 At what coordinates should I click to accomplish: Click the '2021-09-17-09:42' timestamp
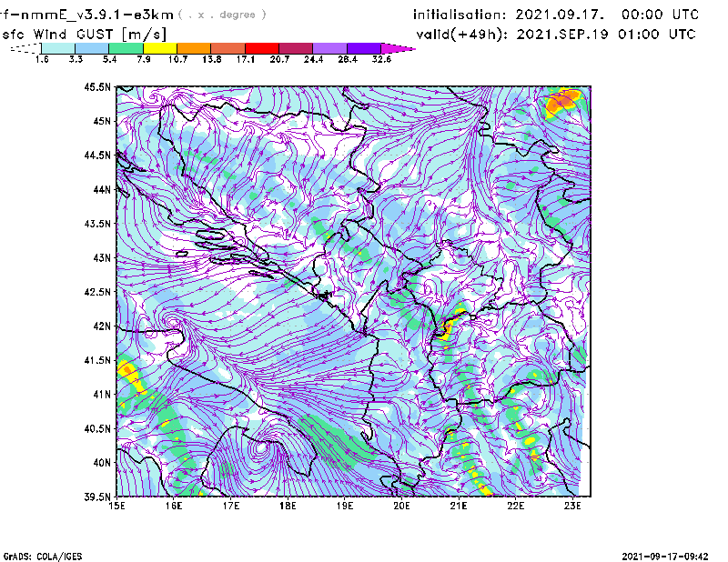(x=665, y=557)
